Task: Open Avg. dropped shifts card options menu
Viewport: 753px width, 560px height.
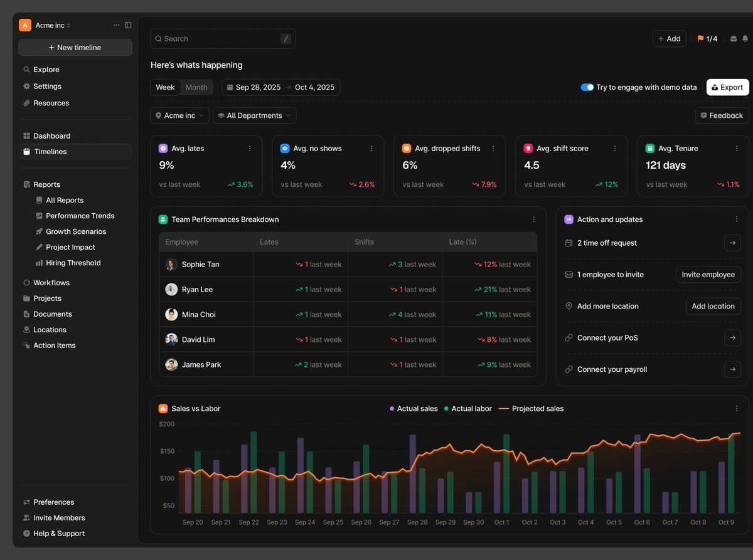Action: (493, 149)
